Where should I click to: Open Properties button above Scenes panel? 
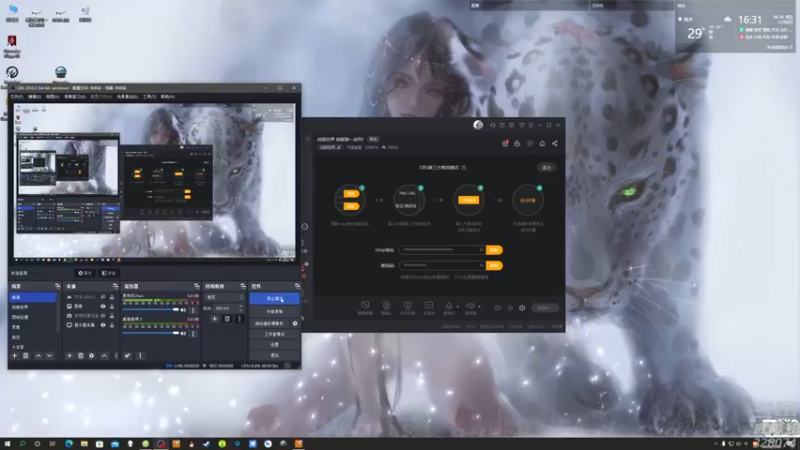[85, 273]
